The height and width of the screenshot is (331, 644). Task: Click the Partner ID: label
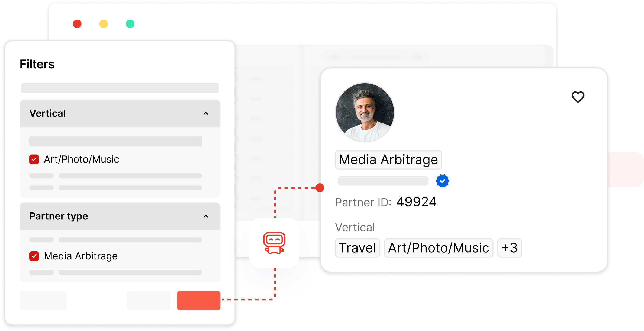[x=363, y=202]
